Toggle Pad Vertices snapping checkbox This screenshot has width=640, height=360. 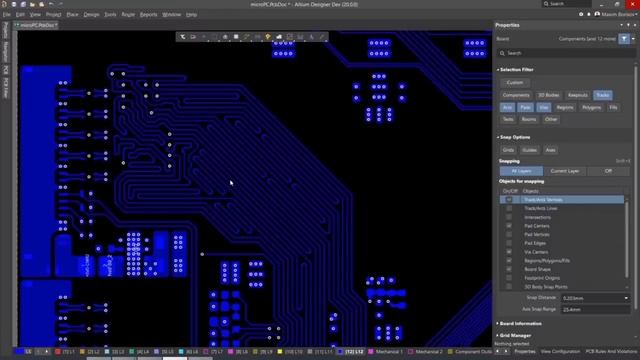[x=509, y=234]
